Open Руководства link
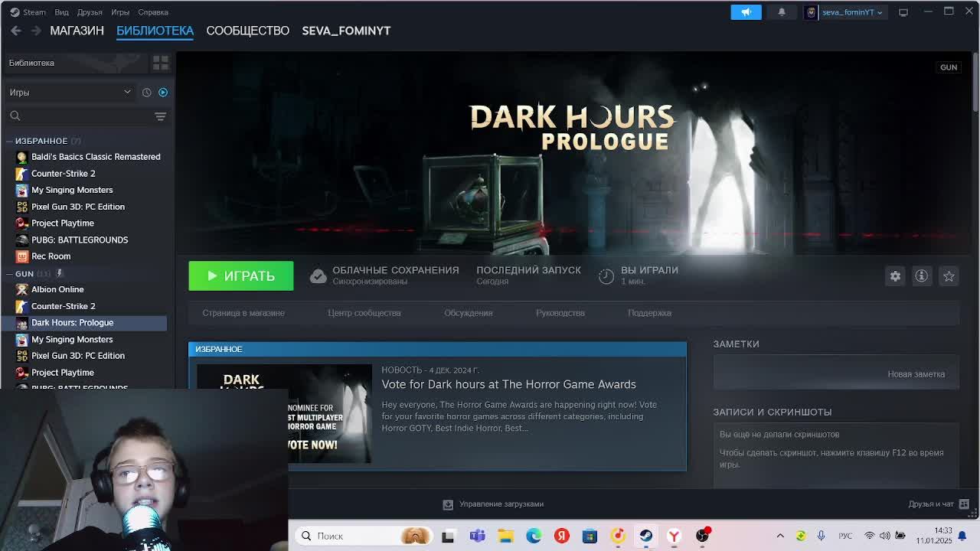Image resolution: width=980 pixels, height=551 pixels. pyautogui.click(x=560, y=313)
